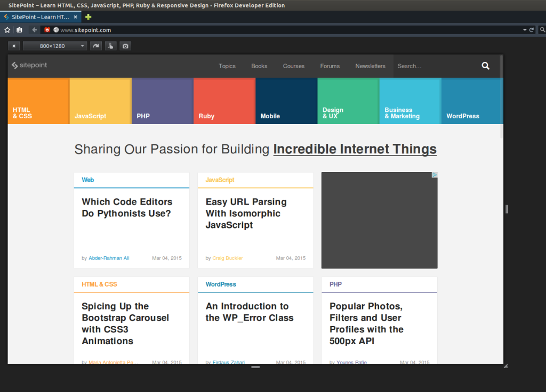Click the SitePoint search magnifier icon
The height and width of the screenshot is (392, 546).
(x=485, y=66)
